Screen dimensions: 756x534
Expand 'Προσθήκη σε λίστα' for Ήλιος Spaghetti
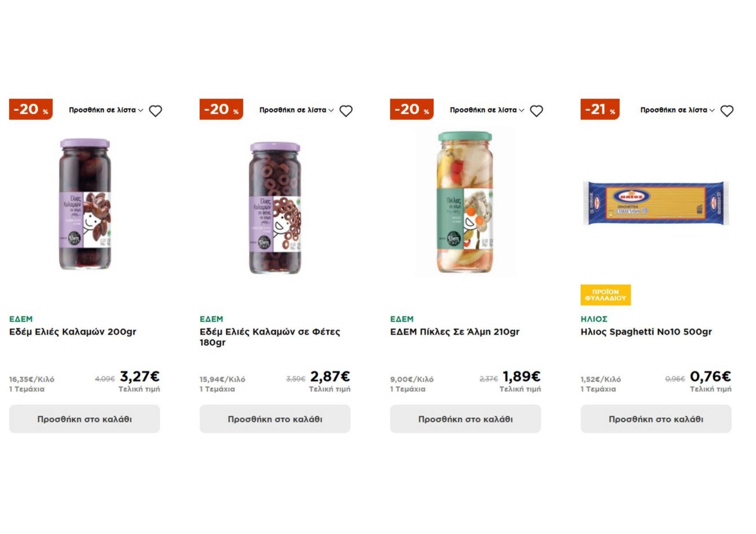click(x=677, y=110)
